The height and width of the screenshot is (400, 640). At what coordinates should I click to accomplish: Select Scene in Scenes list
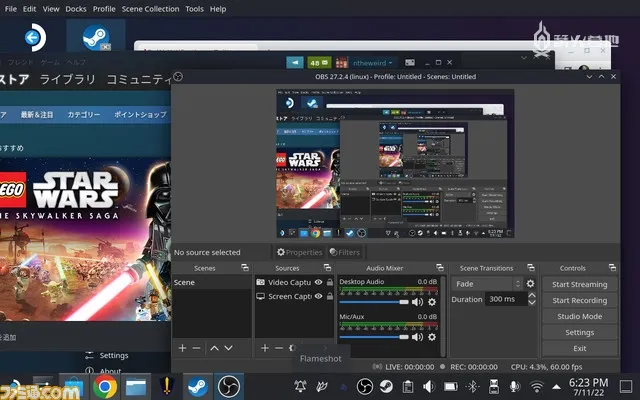pyautogui.click(x=212, y=282)
